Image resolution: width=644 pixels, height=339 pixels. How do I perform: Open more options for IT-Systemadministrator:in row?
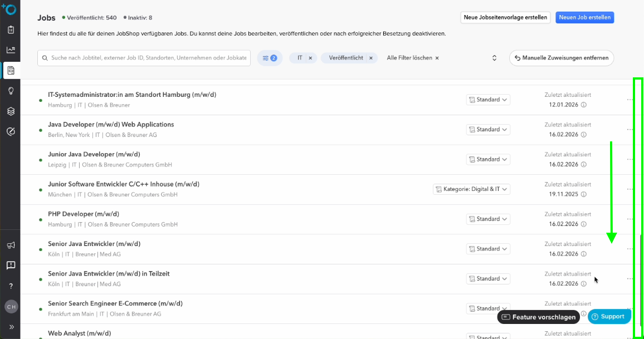click(630, 100)
